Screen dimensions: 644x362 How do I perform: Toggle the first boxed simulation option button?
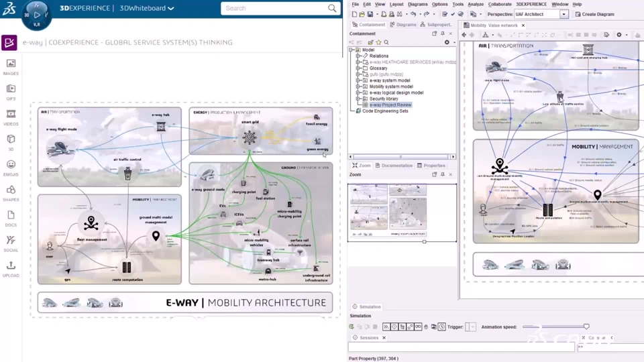(386, 326)
